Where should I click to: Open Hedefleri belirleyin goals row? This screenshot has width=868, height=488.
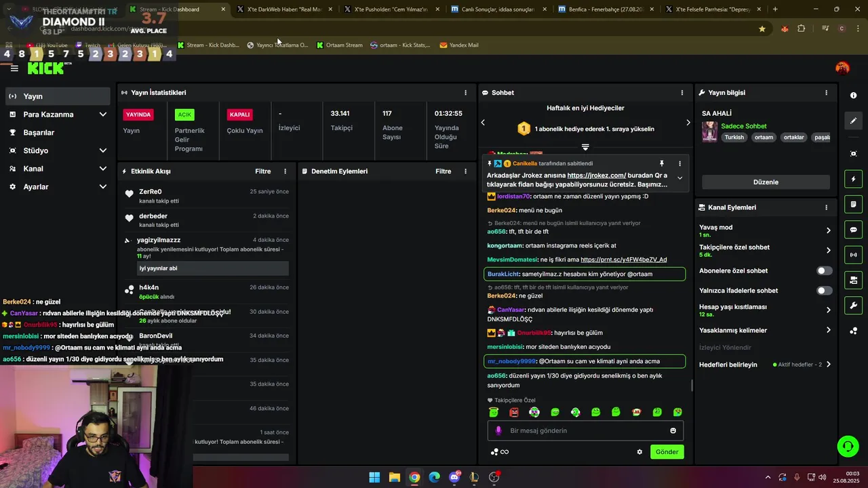(x=766, y=365)
